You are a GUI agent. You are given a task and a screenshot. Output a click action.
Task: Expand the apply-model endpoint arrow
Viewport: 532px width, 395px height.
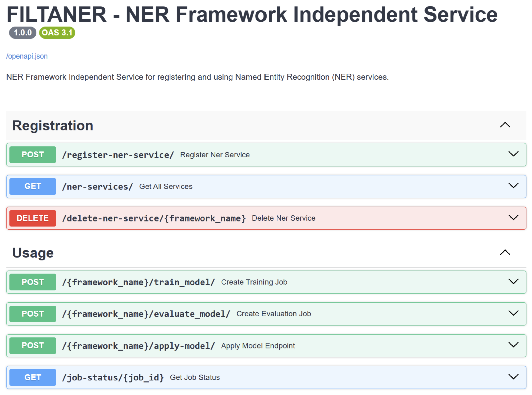click(x=513, y=345)
